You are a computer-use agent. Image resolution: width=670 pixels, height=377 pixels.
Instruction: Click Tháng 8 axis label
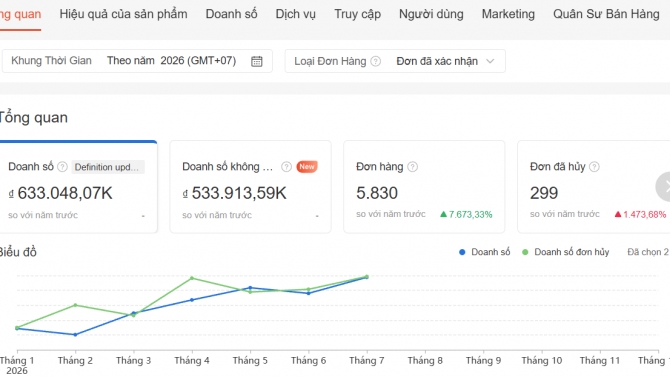tap(425, 361)
